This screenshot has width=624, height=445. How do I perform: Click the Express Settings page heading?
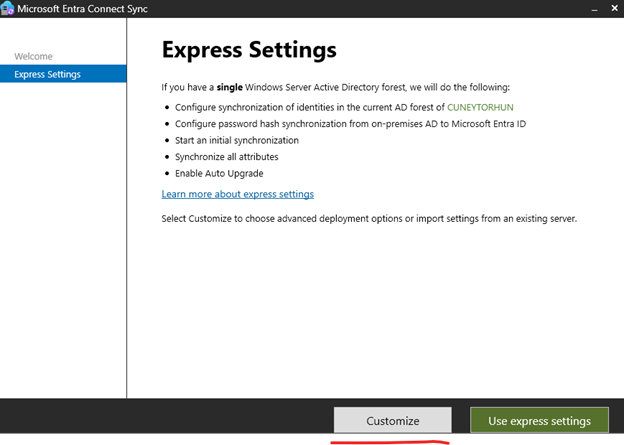click(x=248, y=50)
